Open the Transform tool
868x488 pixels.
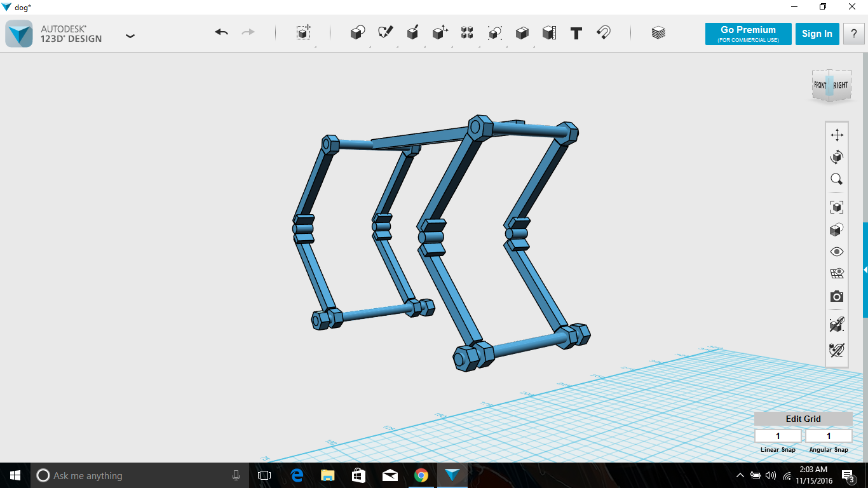(x=304, y=33)
